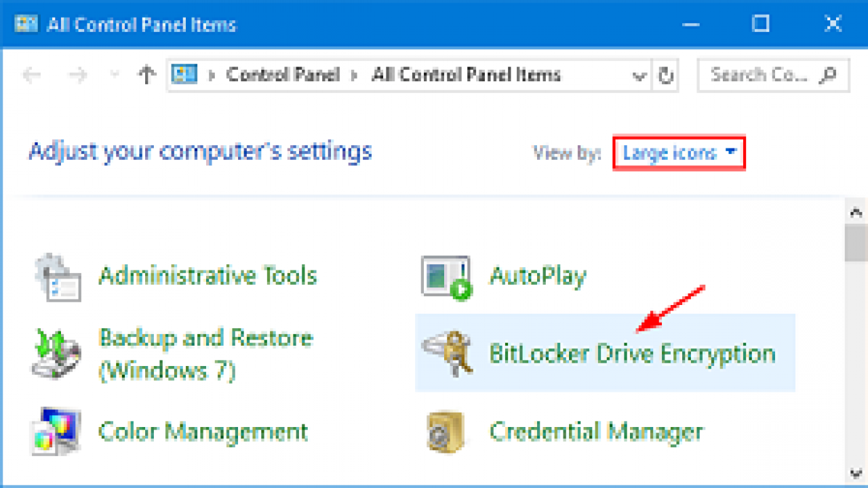Select All Control Panel Items breadcrumb entry

click(x=465, y=75)
